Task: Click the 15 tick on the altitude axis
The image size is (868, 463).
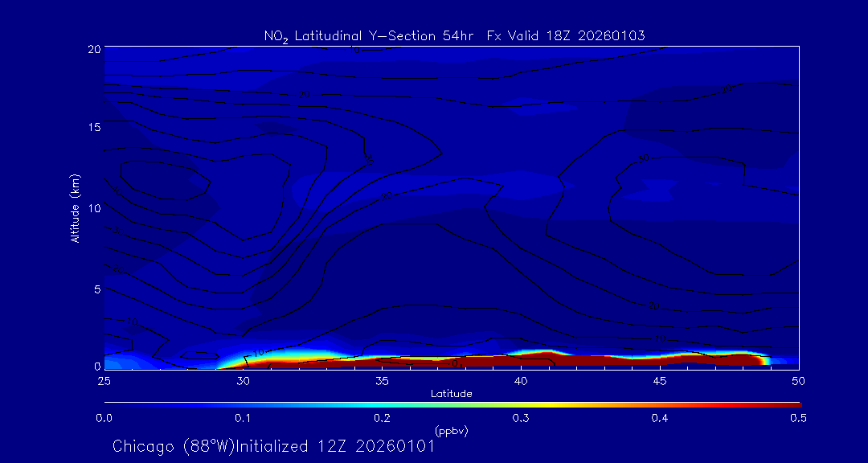Action: [x=92, y=128]
